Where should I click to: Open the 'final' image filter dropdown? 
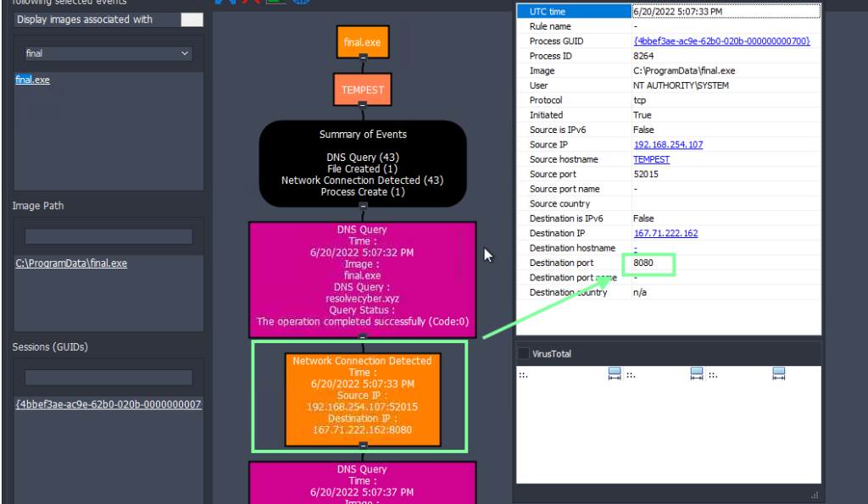[x=108, y=53]
